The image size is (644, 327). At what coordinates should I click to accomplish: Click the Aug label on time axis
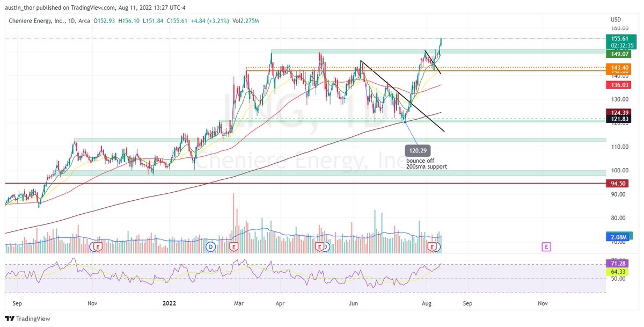(x=427, y=303)
